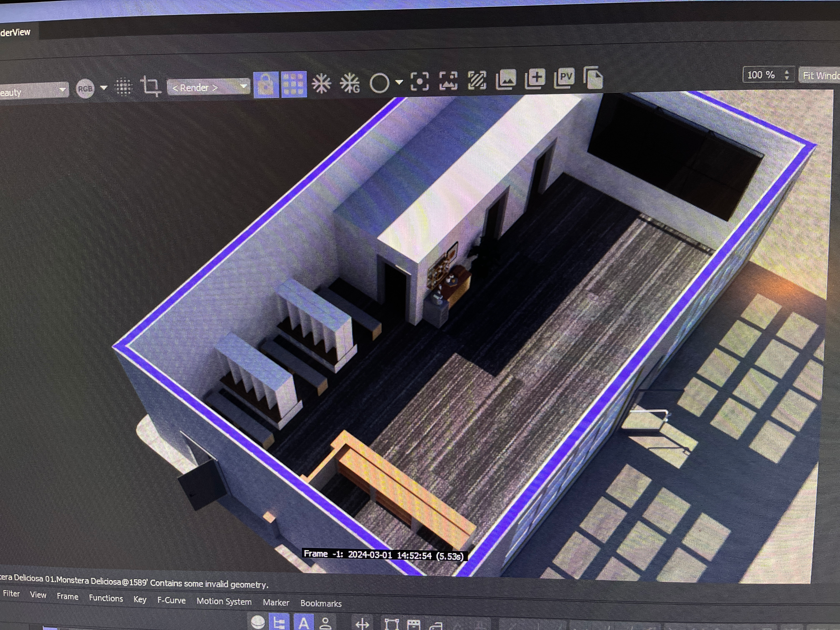840x630 pixels.
Task: Click the 100 % zoom stepper arrows
Action: (x=787, y=75)
